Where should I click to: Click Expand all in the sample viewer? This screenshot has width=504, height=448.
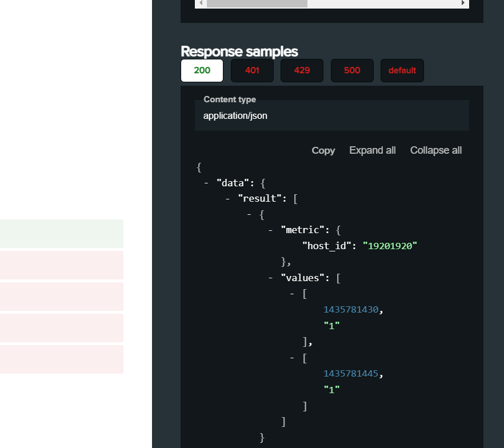pyautogui.click(x=372, y=150)
